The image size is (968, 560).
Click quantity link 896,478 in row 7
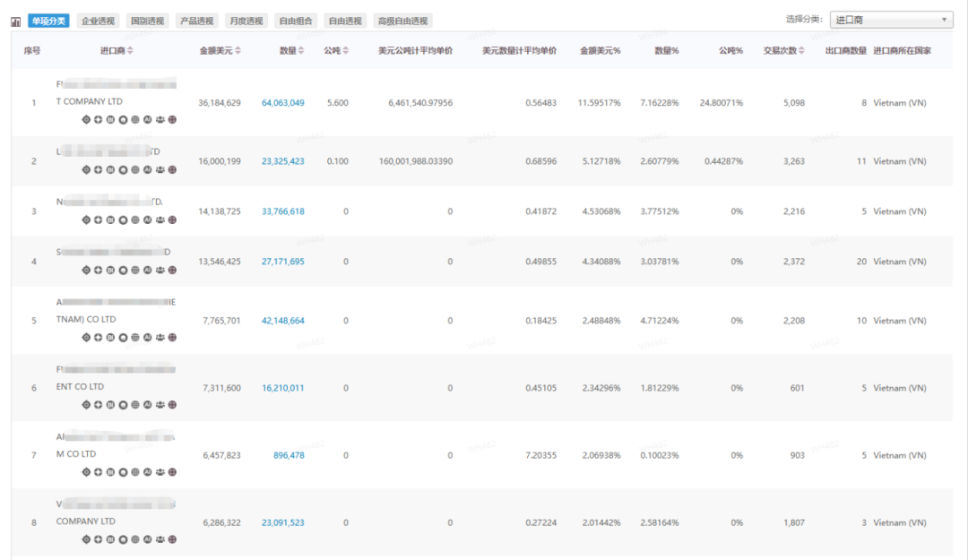point(289,455)
